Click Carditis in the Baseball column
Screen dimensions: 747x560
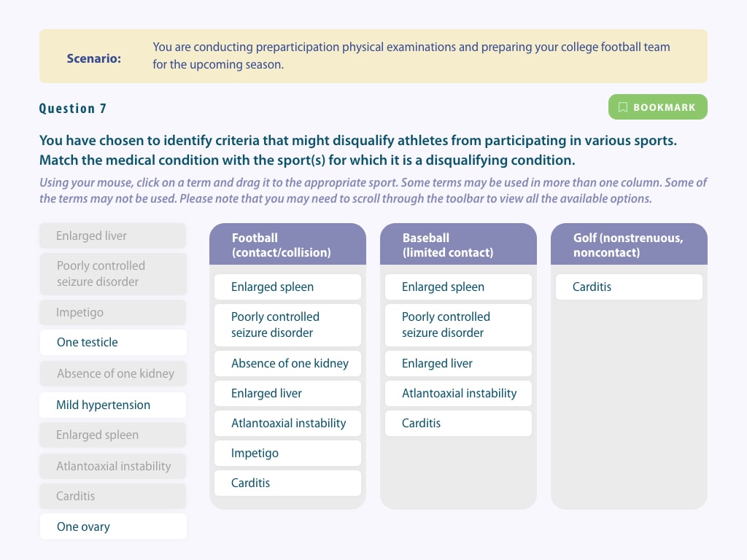tap(458, 423)
